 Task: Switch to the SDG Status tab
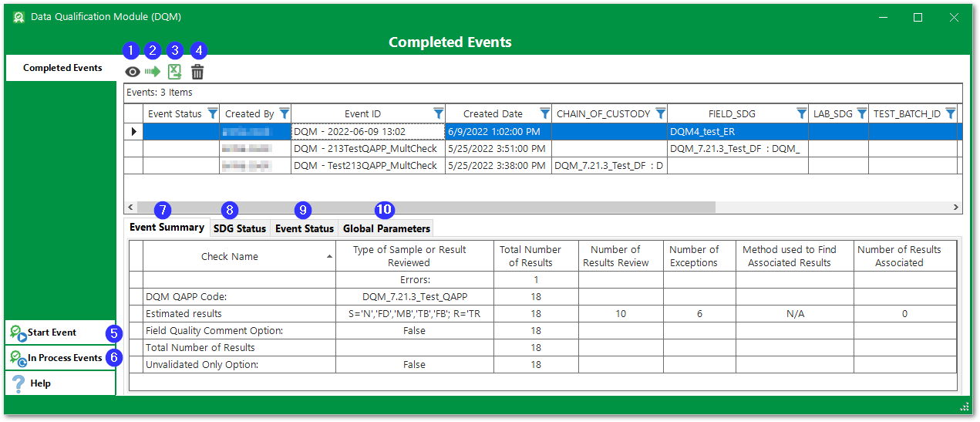(x=240, y=228)
